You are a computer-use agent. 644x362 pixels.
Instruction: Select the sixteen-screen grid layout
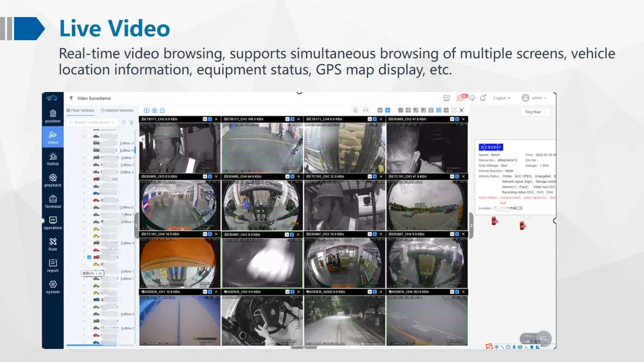tap(439, 110)
